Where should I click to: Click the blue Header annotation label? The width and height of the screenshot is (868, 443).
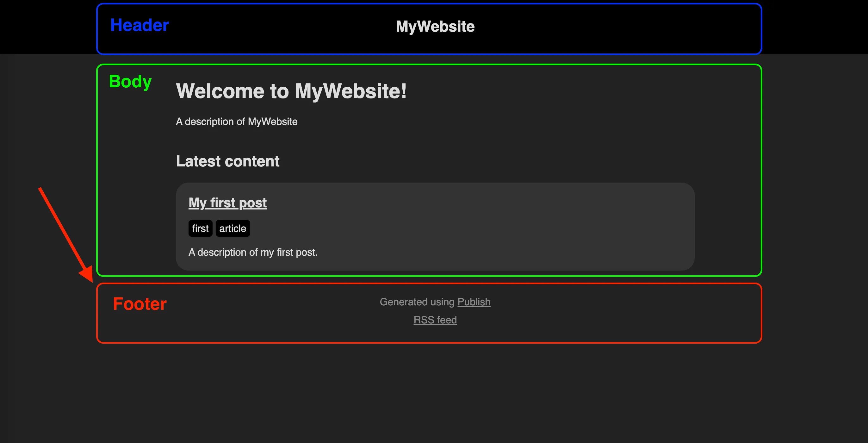(x=139, y=25)
